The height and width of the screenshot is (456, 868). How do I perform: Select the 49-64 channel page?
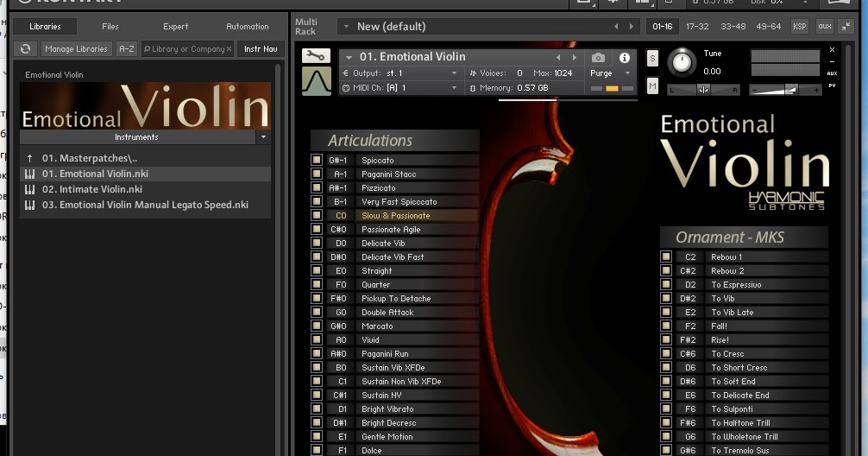pos(769,26)
